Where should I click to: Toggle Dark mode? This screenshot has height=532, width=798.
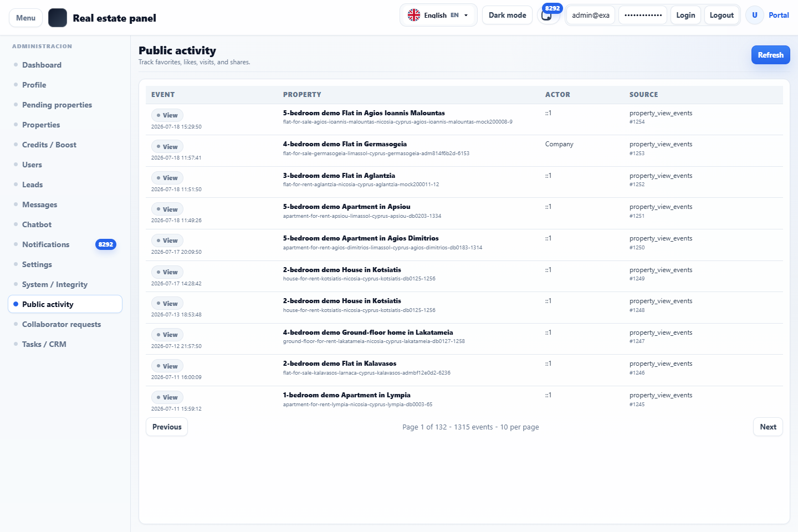pyautogui.click(x=507, y=15)
